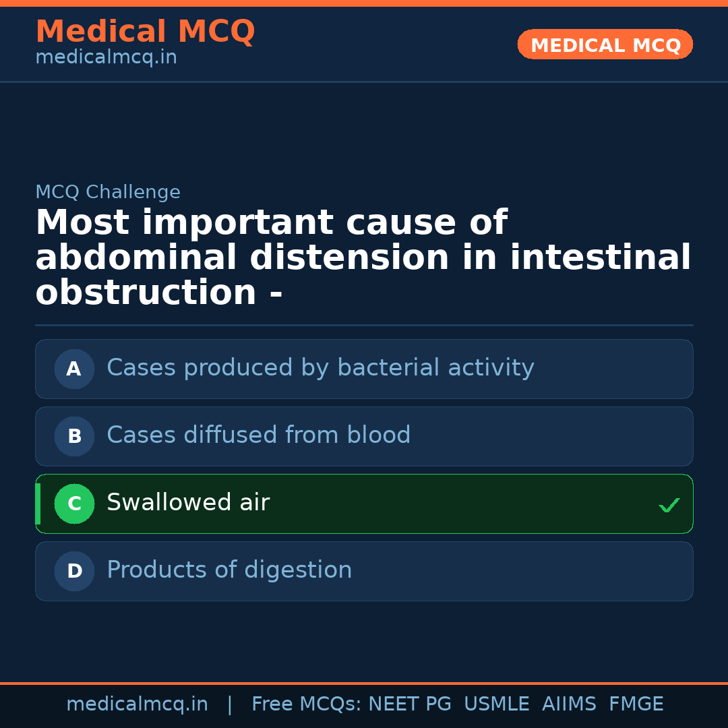Click the green checkmark beside Swallowed air

(669, 505)
